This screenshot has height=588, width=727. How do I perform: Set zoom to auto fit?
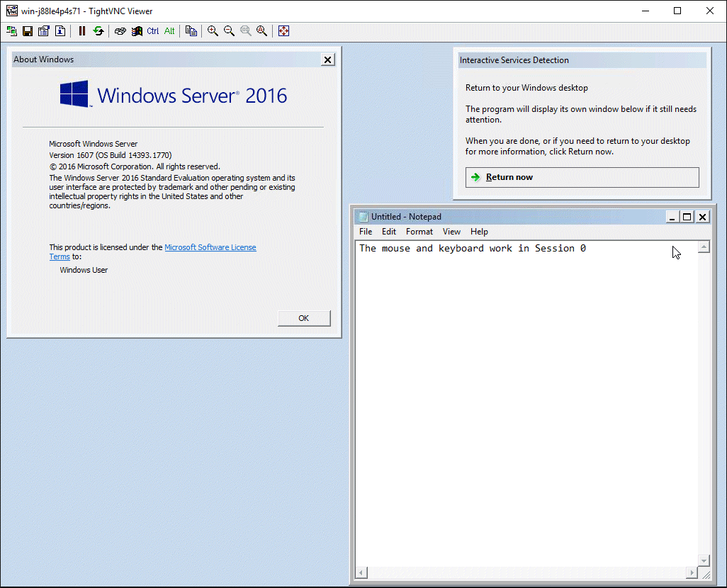[262, 31]
